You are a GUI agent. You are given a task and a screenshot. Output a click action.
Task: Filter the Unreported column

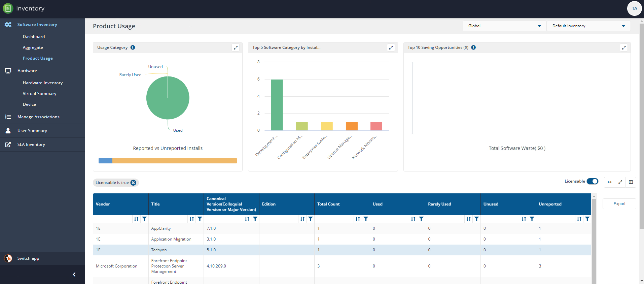click(587, 219)
